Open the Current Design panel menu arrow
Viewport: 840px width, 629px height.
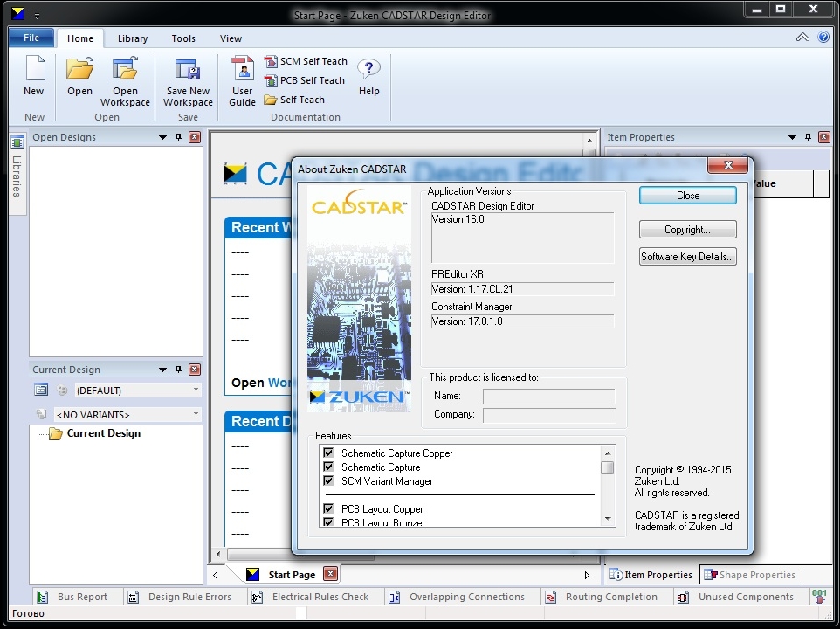163,370
